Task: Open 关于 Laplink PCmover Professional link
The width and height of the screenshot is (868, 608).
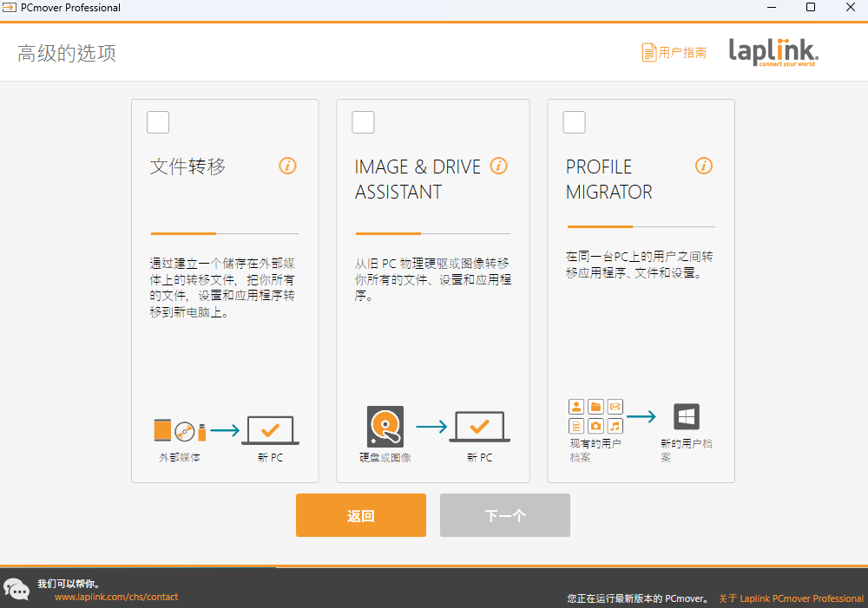Action: point(791,598)
